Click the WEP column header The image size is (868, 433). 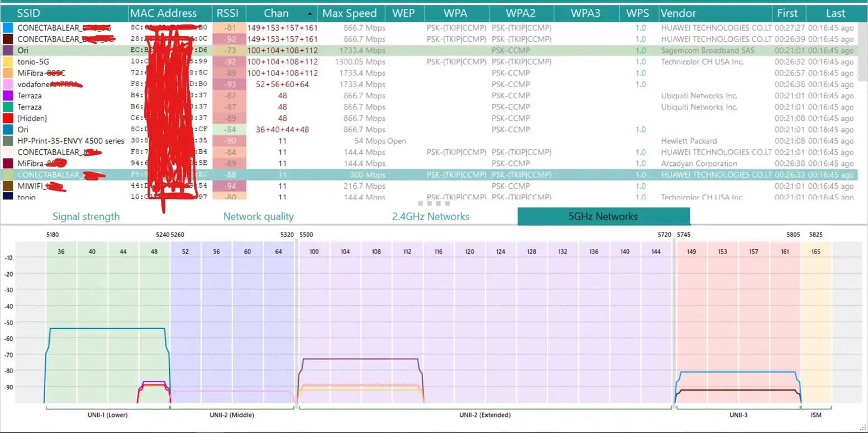(403, 13)
